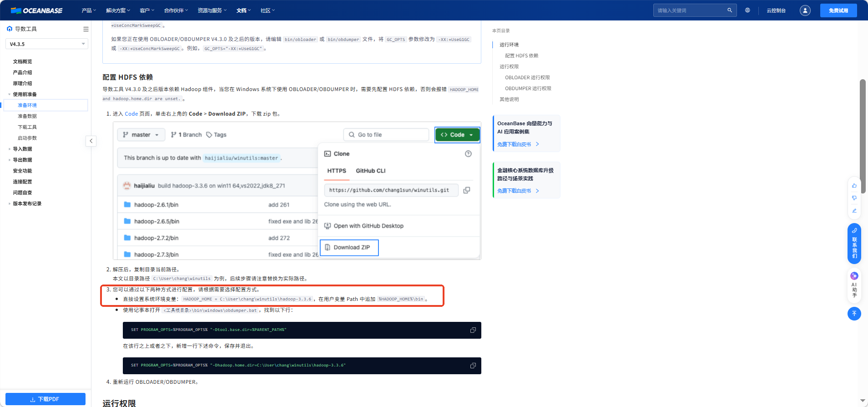
Task: Open the V4.3.5 version dropdown
Action: (x=46, y=44)
